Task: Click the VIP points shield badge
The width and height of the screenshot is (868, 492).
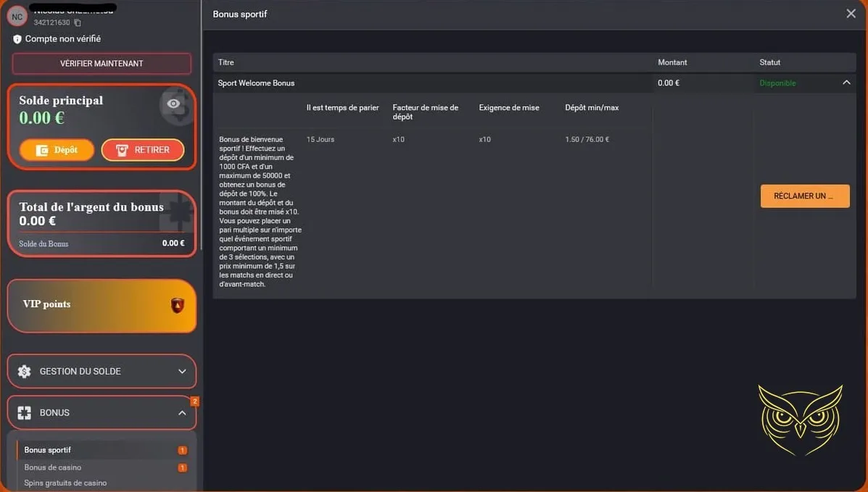Action: pos(177,305)
